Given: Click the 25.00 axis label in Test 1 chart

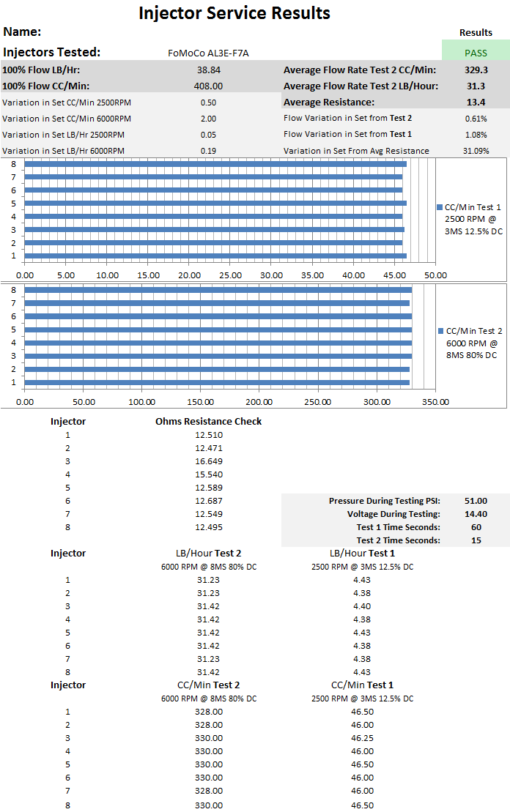Looking at the screenshot, I should point(230,275).
